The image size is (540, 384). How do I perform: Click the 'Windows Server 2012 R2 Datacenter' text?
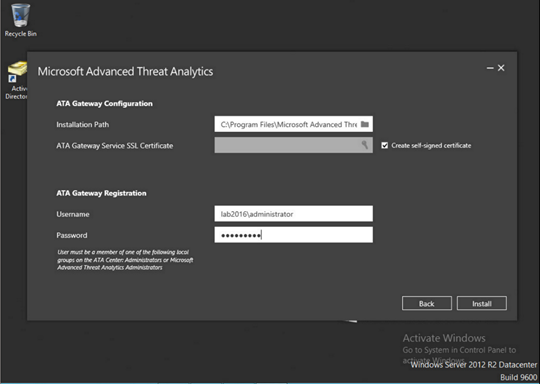point(474,365)
